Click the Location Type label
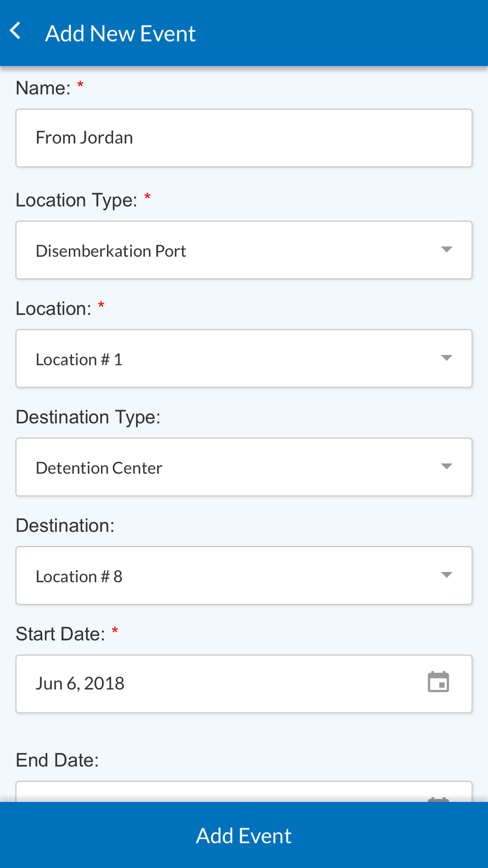This screenshot has height=868, width=488. 77,200
